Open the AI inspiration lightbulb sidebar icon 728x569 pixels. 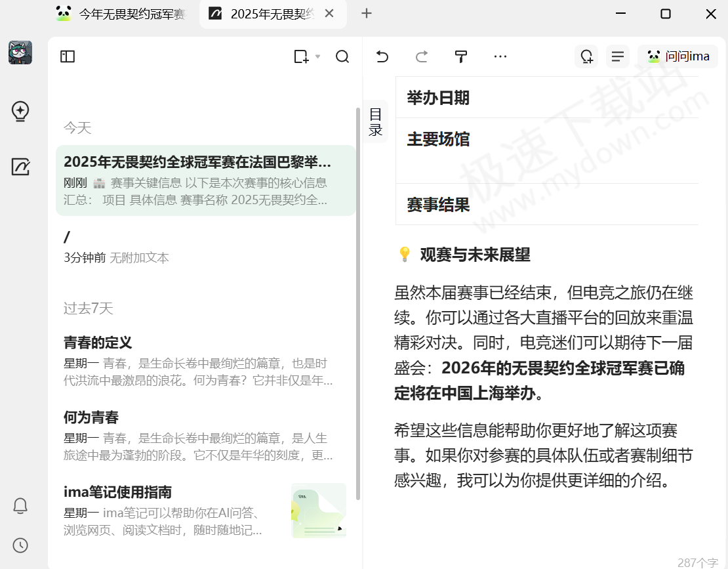click(x=20, y=112)
